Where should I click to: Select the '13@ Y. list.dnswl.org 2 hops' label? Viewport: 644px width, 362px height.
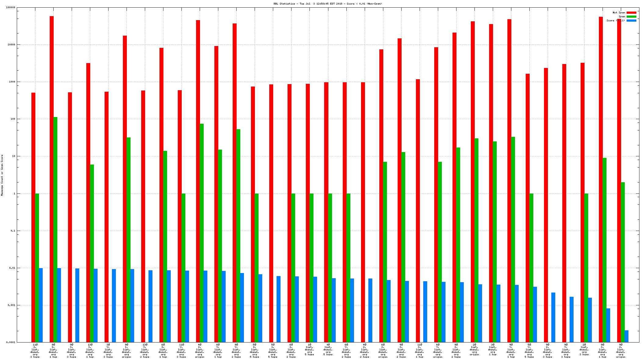(145, 351)
